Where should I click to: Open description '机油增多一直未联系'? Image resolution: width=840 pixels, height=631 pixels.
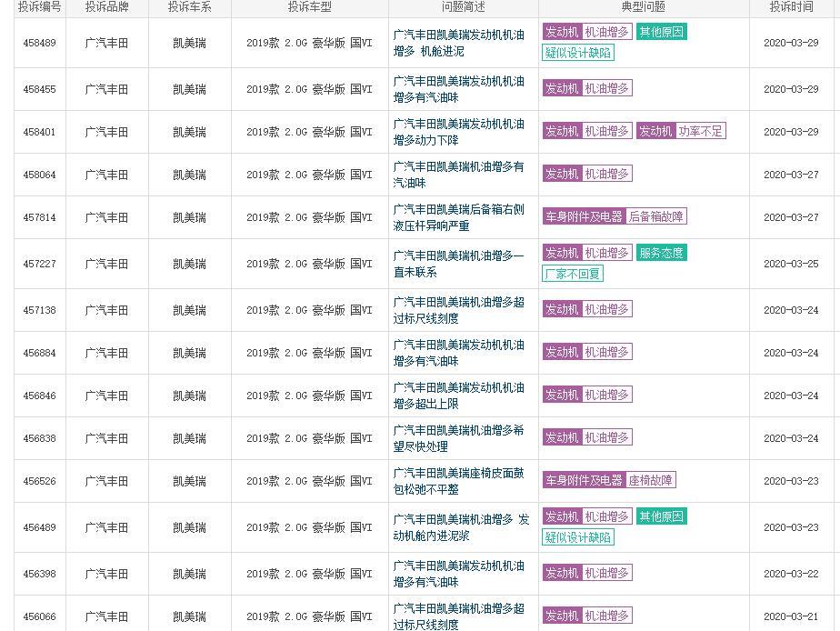tap(458, 264)
